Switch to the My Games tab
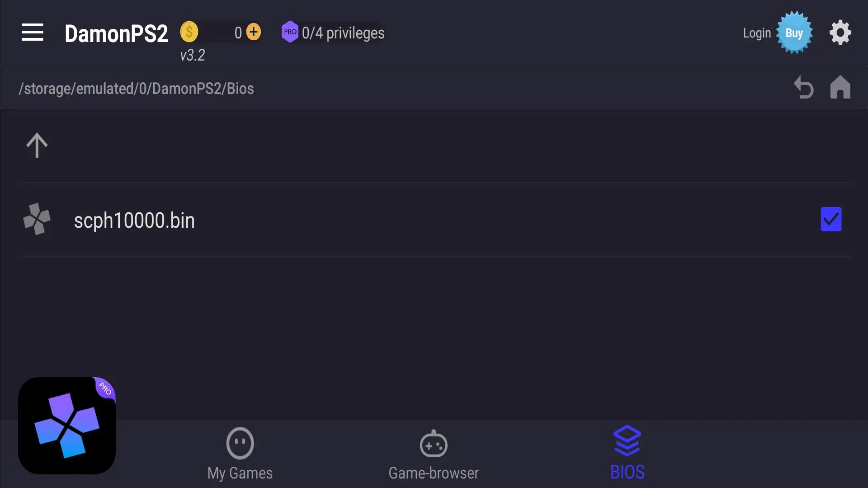 240,454
